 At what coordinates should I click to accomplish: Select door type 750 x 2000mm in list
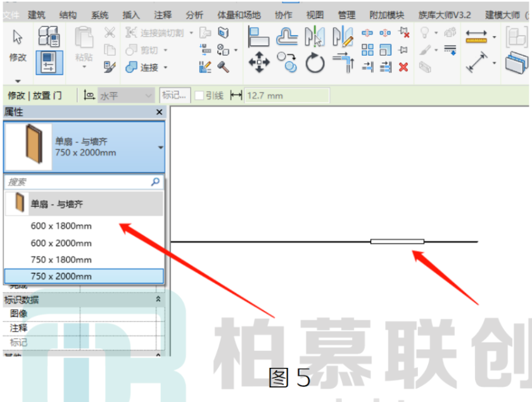click(x=84, y=277)
